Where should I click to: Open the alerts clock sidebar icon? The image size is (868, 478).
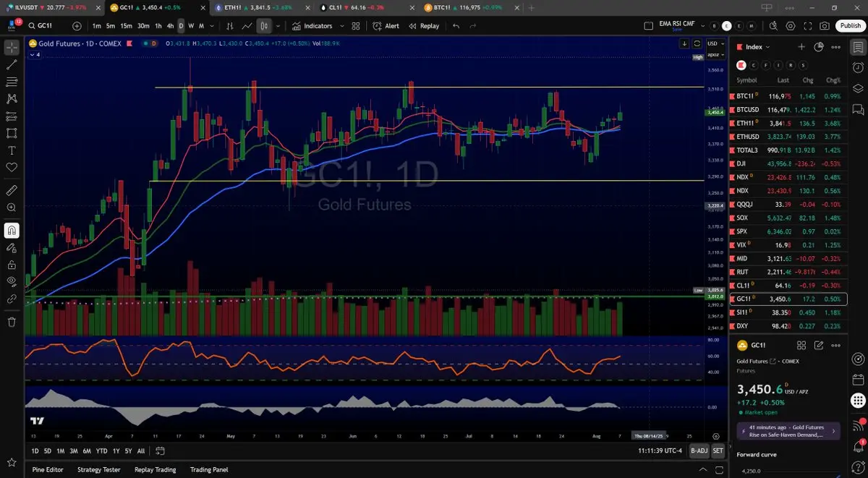(858, 68)
